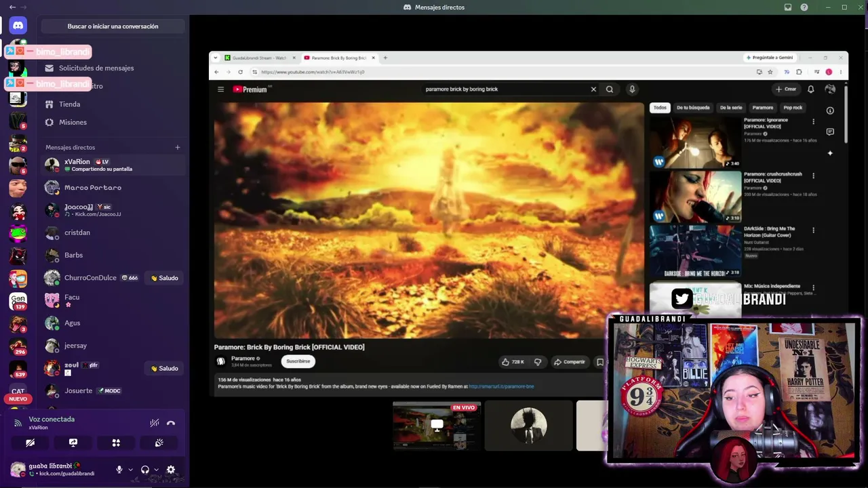
Task: Open the soundboard icon
Action: (x=159, y=443)
